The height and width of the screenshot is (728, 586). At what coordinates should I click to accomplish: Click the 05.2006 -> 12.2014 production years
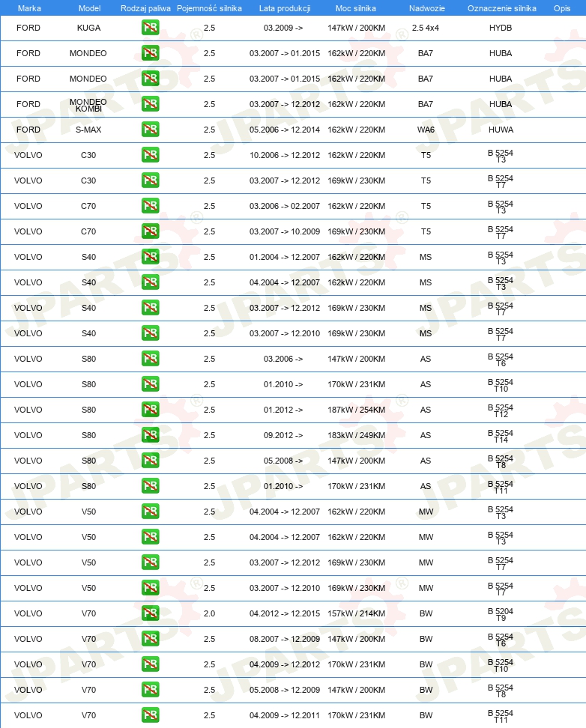tap(285, 130)
